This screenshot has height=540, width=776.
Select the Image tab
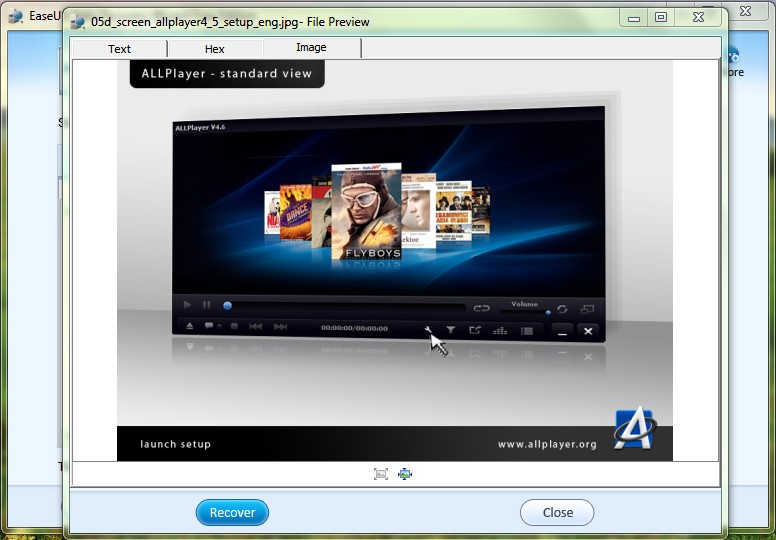(311, 48)
